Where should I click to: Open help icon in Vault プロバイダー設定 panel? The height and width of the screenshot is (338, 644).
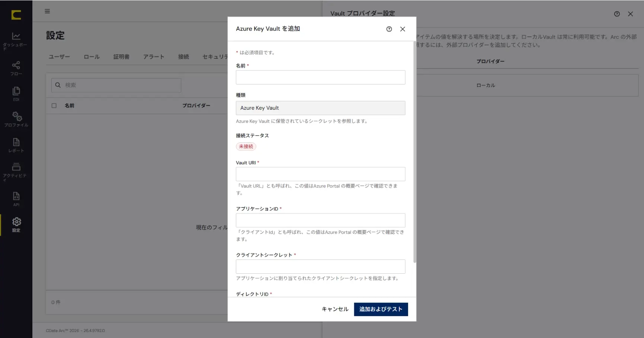(x=617, y=14)
